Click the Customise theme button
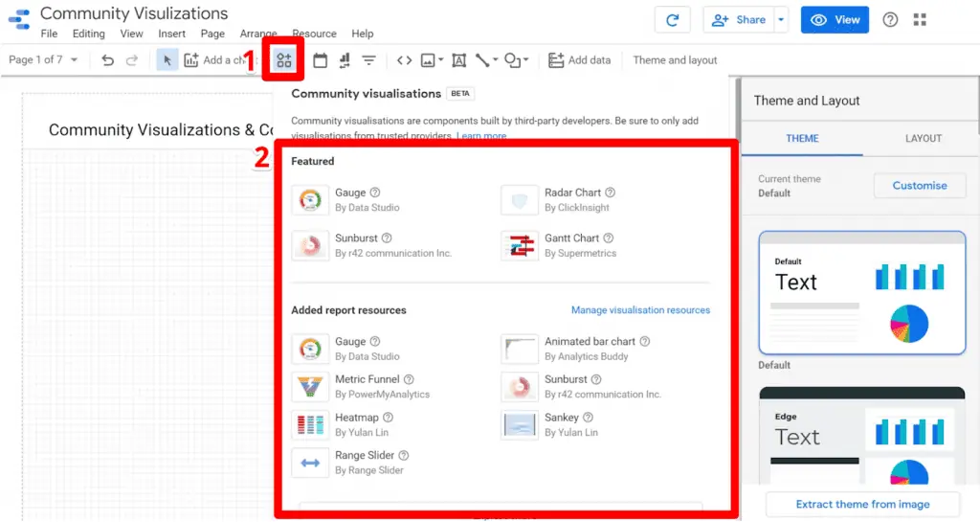The height and width of the screenshot is (522, 980). (x=920, y=186)
